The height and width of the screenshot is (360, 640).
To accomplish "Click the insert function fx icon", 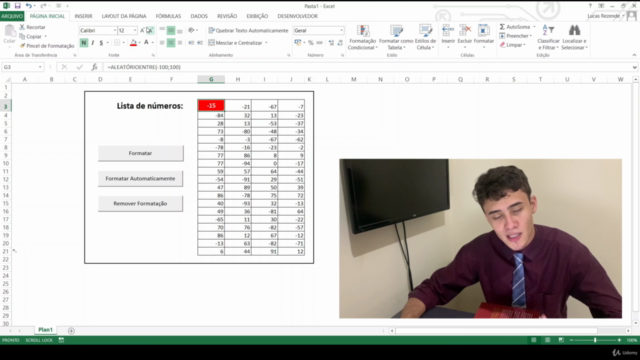I will (x=94, y=67).
